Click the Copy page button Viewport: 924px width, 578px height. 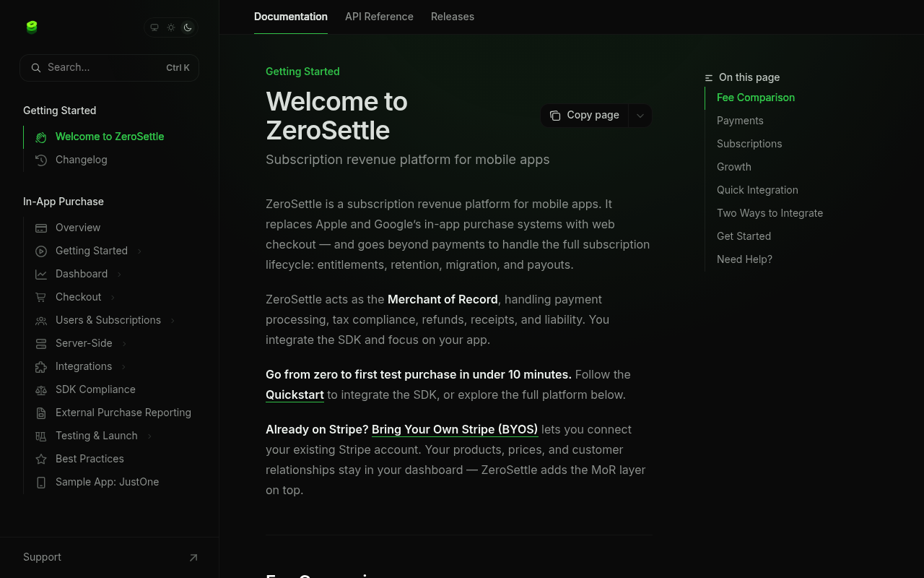tap(585, 116)
